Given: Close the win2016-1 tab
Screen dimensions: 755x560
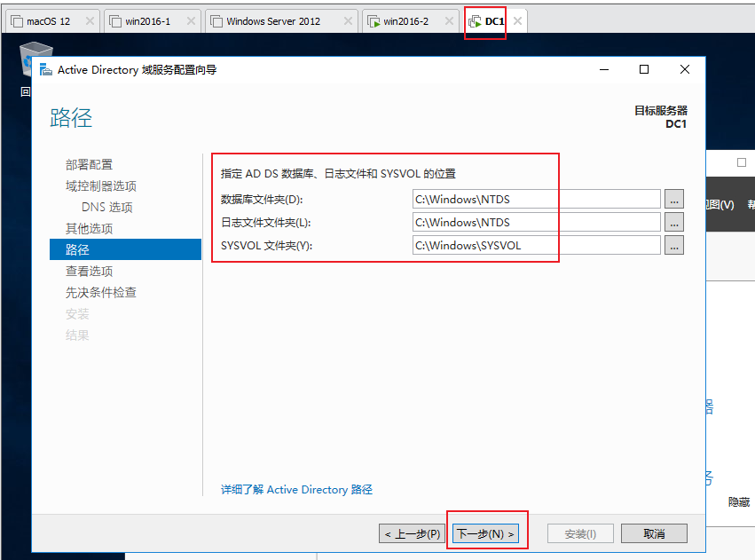Looking at the screenshot, I should pos(191,20).
